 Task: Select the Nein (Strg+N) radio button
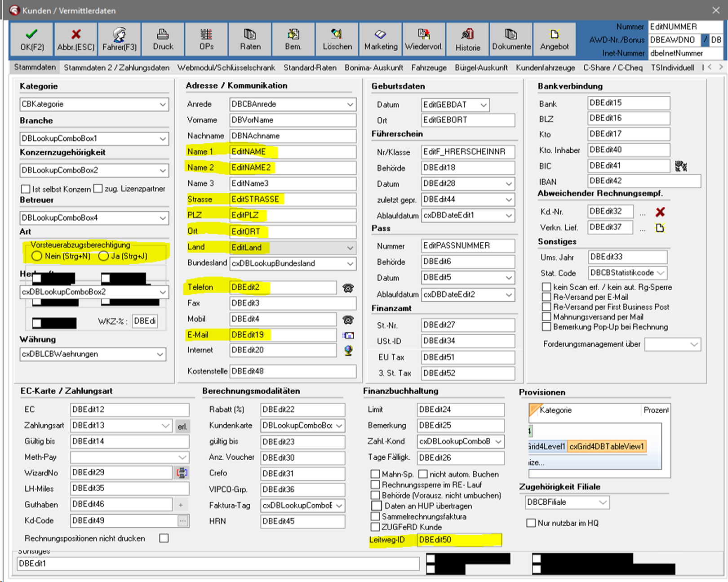[x=37, y=256]
